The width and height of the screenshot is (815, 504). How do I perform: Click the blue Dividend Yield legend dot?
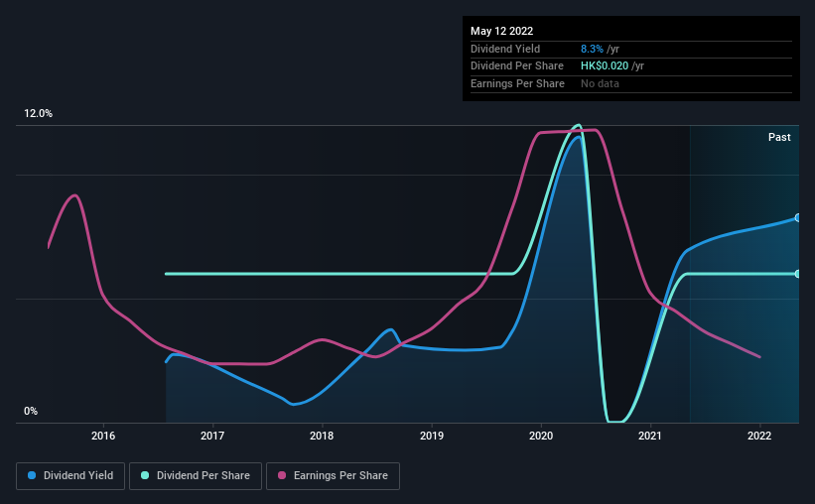pyautogui.click(x=32, y=475)
